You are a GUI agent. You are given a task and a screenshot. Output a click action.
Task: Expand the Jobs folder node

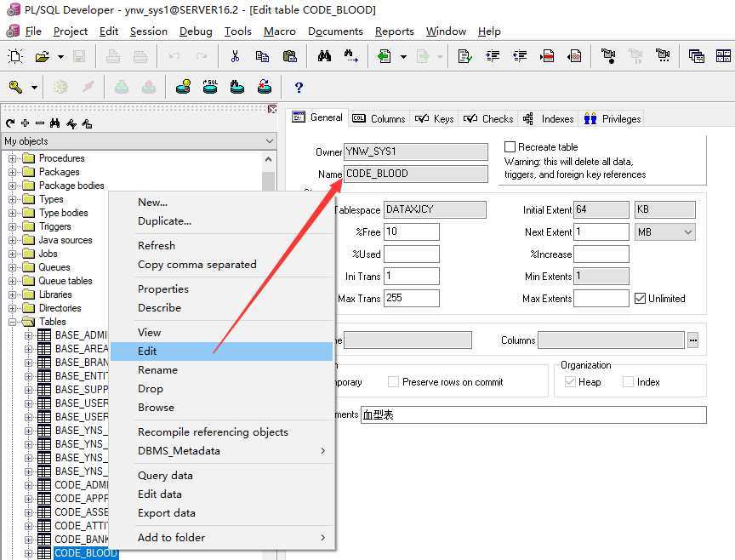(12, 254)
